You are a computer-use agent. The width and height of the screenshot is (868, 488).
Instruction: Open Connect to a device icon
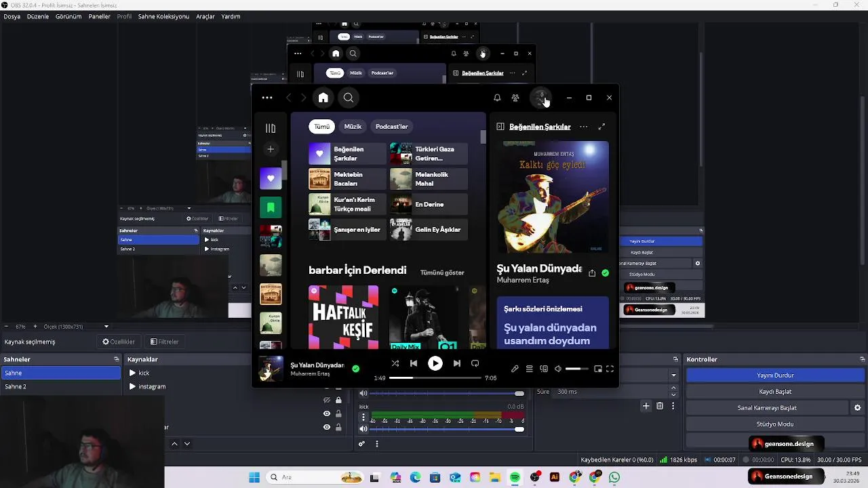[544, 369]
